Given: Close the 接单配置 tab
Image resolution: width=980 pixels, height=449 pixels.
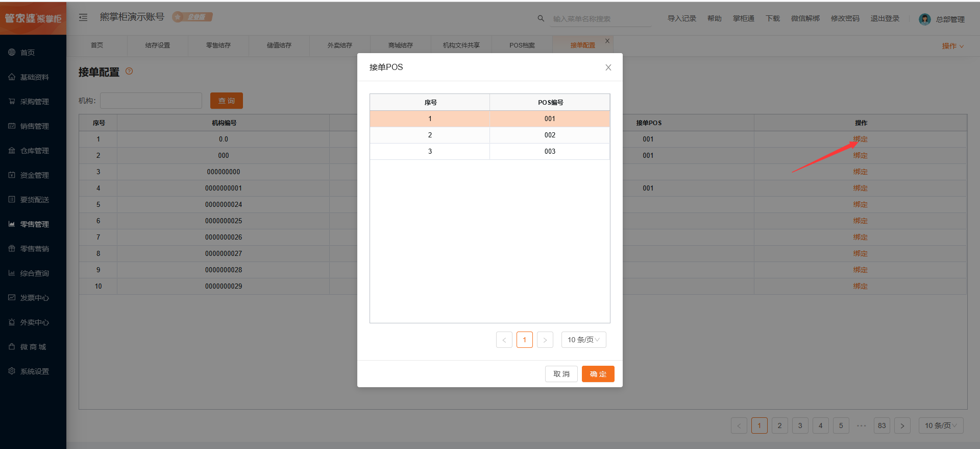Looking at the screenshot, I should tap(607, 41).
